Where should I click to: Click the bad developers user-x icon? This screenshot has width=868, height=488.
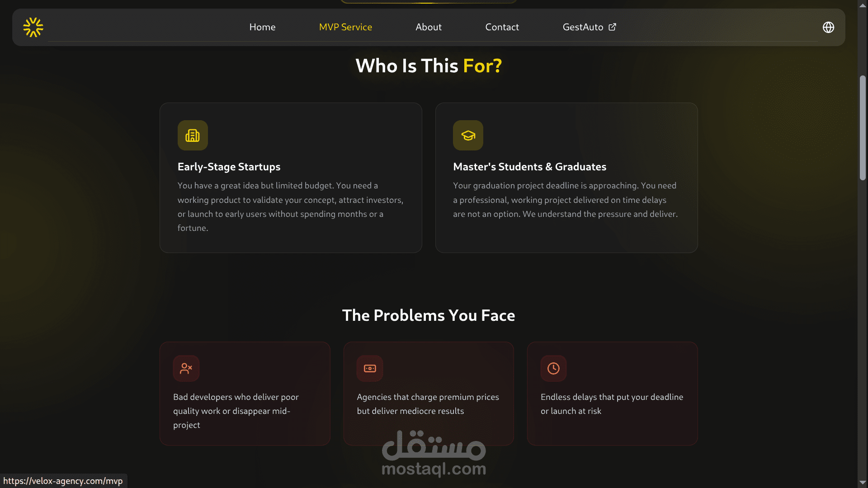click(x=186, y=368)
